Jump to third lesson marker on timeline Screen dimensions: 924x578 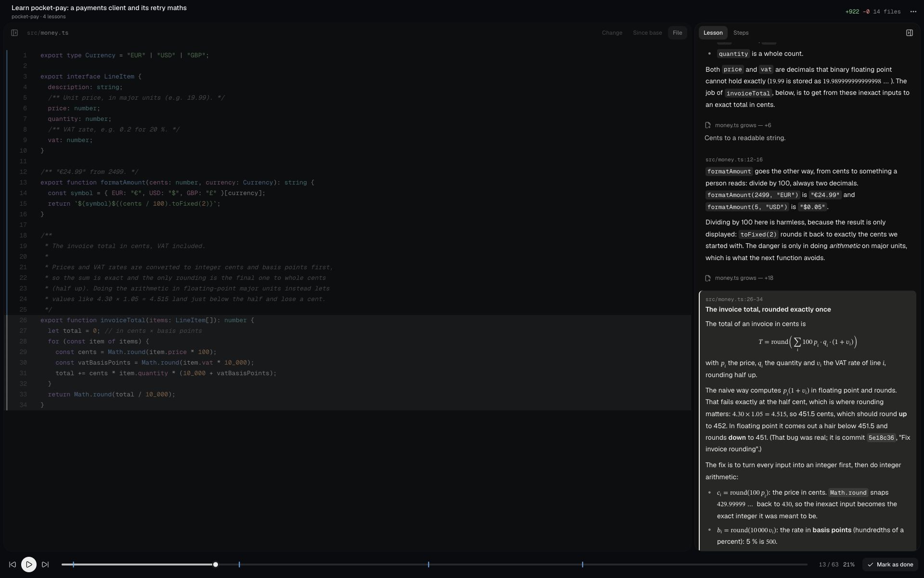pyautogui.click(x=428, y=565)
